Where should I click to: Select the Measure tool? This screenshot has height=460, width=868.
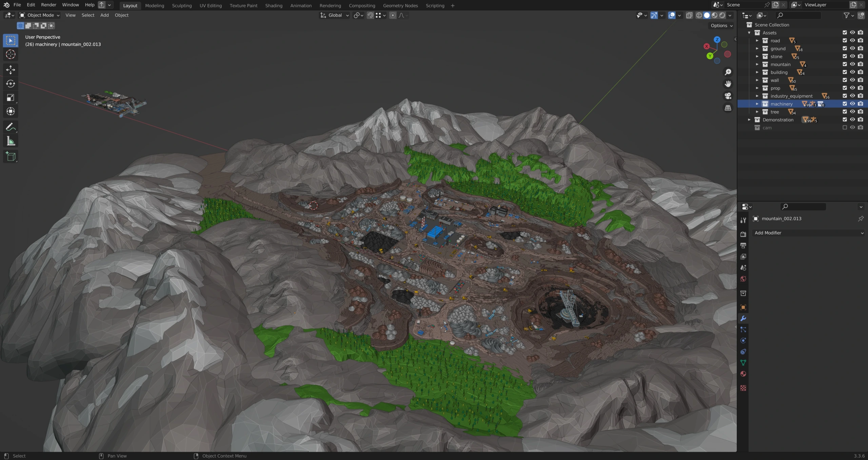[x=11, y=141]
